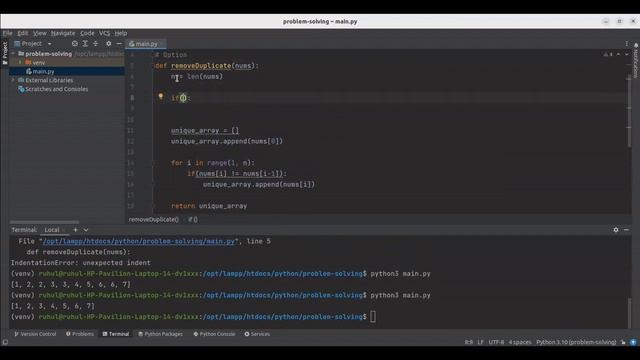Close the main.py editor tab
640x360 pixels.
click(x=162, y=44)
